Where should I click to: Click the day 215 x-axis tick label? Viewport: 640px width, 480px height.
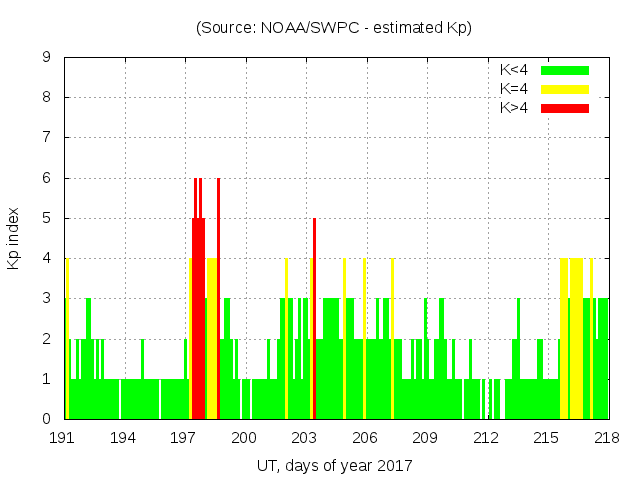[x=547, y=438]
